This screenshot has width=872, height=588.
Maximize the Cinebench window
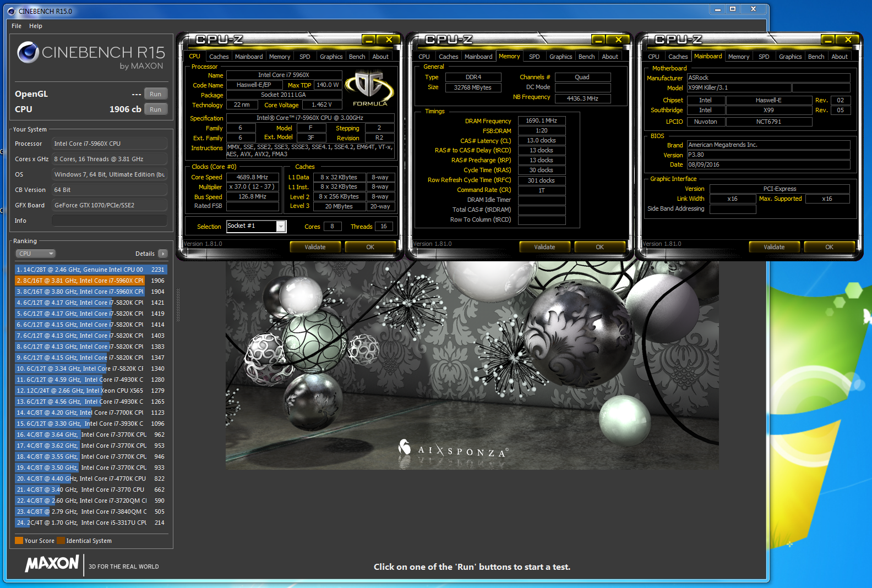(x=733, y=9)
